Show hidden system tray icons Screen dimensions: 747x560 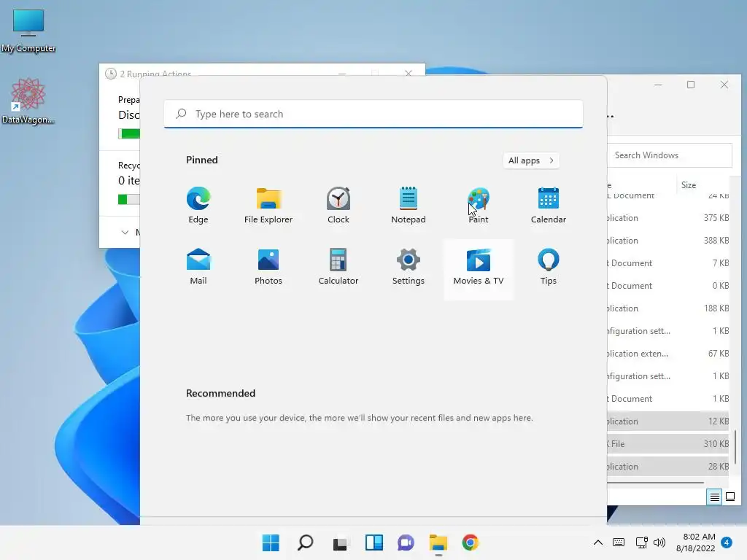[x=598, y=542]
